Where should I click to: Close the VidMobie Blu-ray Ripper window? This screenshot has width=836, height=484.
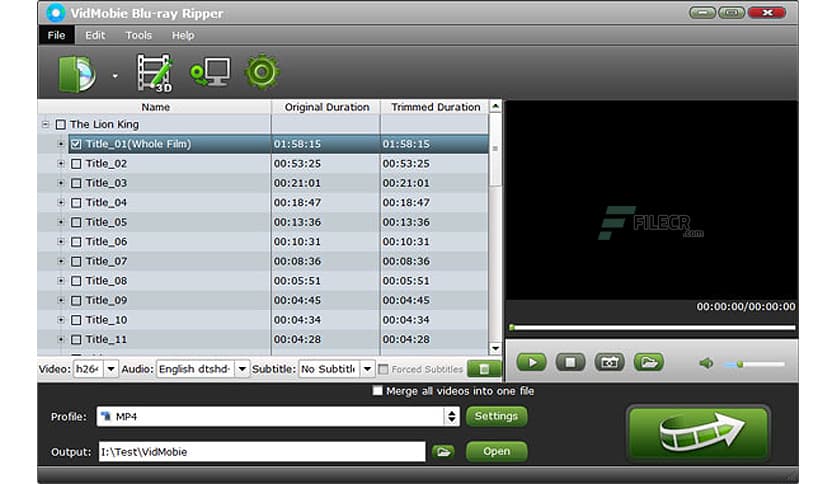[x=767, y=12]
